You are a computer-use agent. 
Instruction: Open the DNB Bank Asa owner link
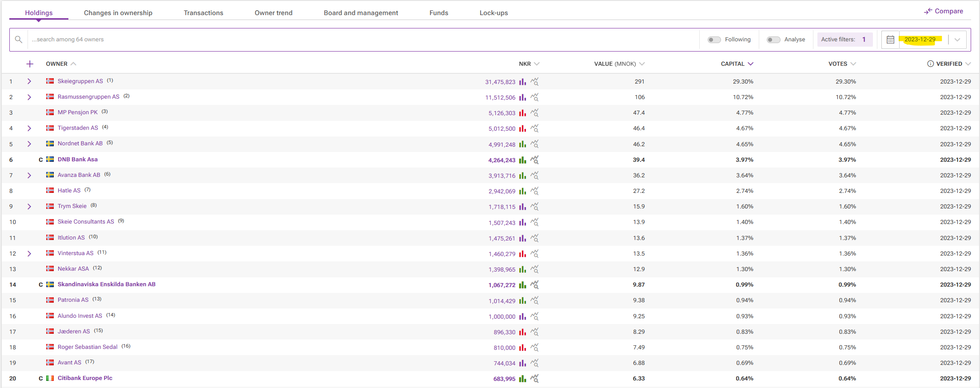(77, 159)
